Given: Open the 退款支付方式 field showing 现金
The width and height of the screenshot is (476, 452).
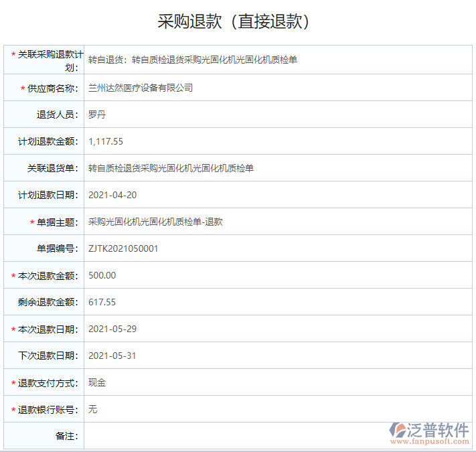Looking at the screenshot, I should 97,382.
